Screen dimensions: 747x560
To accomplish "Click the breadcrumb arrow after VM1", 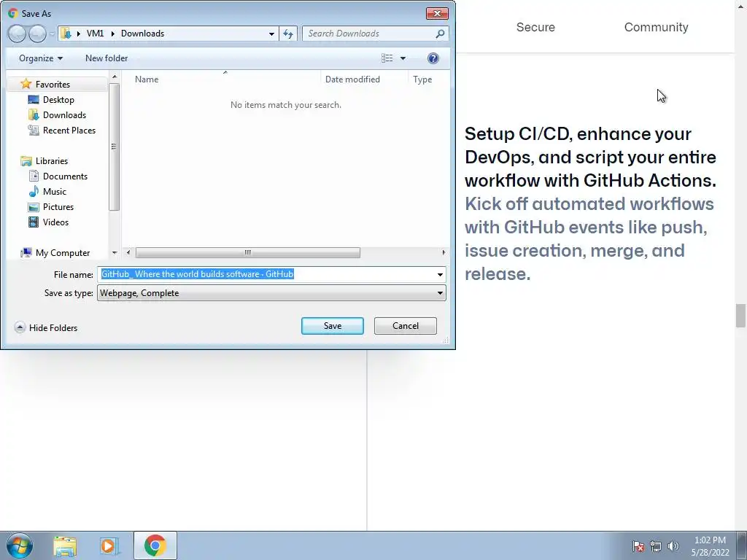I will tap(113, 34).
